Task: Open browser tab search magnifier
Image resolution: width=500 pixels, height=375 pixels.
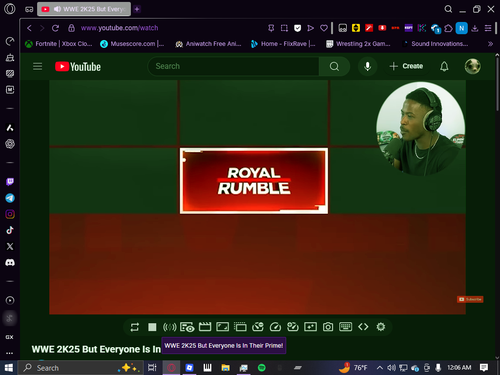Action: 448,9
